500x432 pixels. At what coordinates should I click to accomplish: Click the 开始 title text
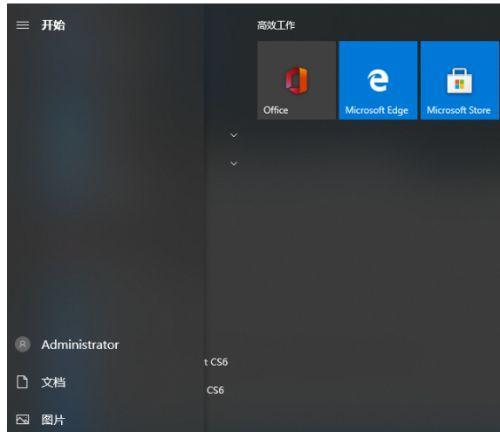53,25
